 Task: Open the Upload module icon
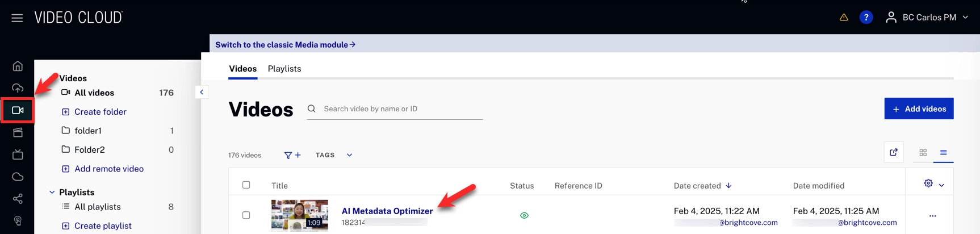click(18, 88)
